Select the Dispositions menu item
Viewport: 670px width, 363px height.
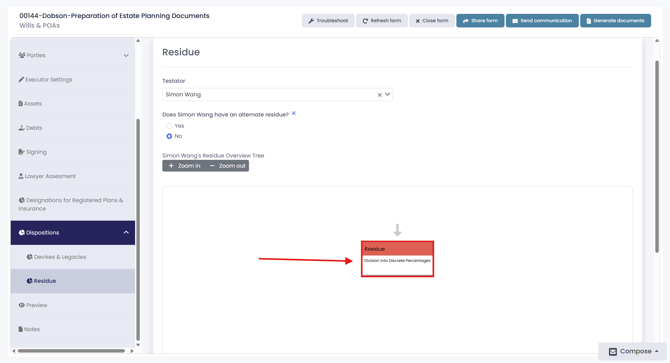(73, 233)
